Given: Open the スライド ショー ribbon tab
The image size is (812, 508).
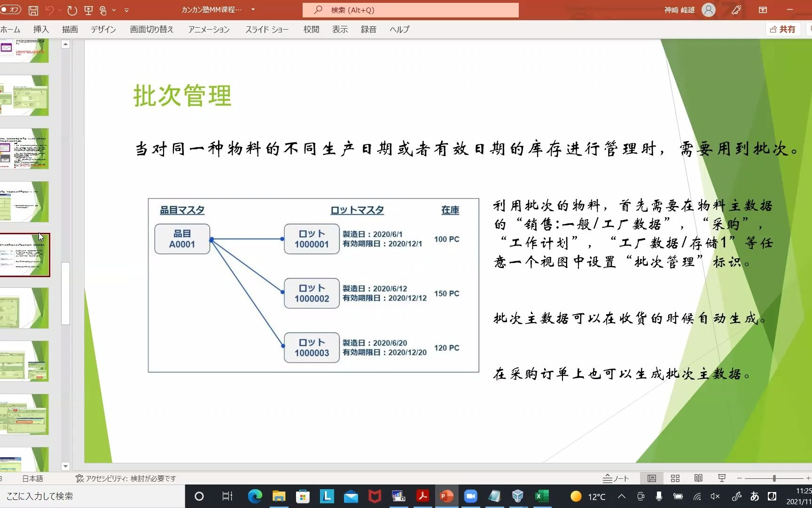Looking at the screenshot, I should tap(267, 29).
